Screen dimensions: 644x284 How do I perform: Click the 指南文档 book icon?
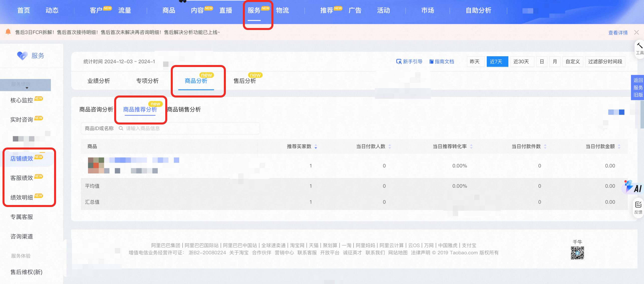pyautogui.click(x=431, y=61)
